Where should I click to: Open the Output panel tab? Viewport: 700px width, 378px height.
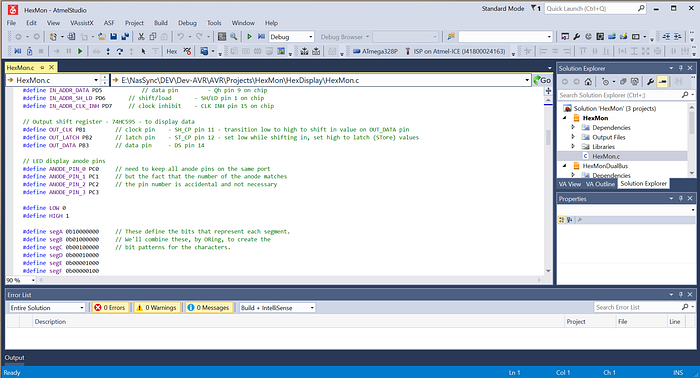tap(14, 357)
